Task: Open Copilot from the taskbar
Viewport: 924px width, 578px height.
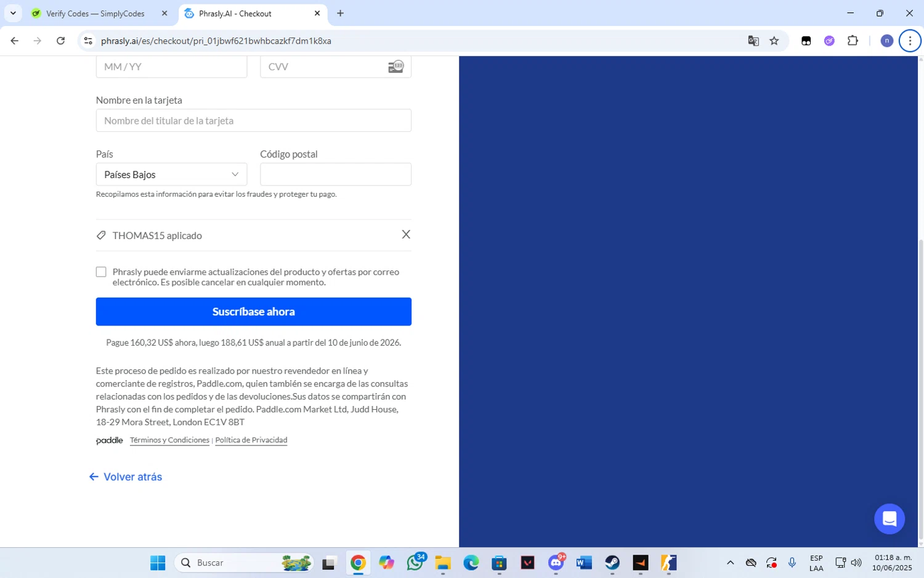Action: pyautogui.click(x=386, y=563)
